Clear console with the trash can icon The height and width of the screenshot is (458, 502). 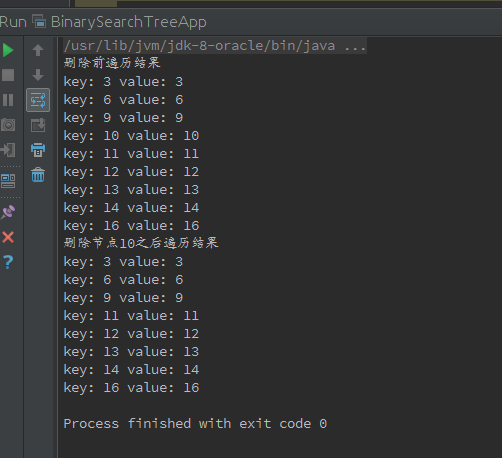[x=38, y=175]
